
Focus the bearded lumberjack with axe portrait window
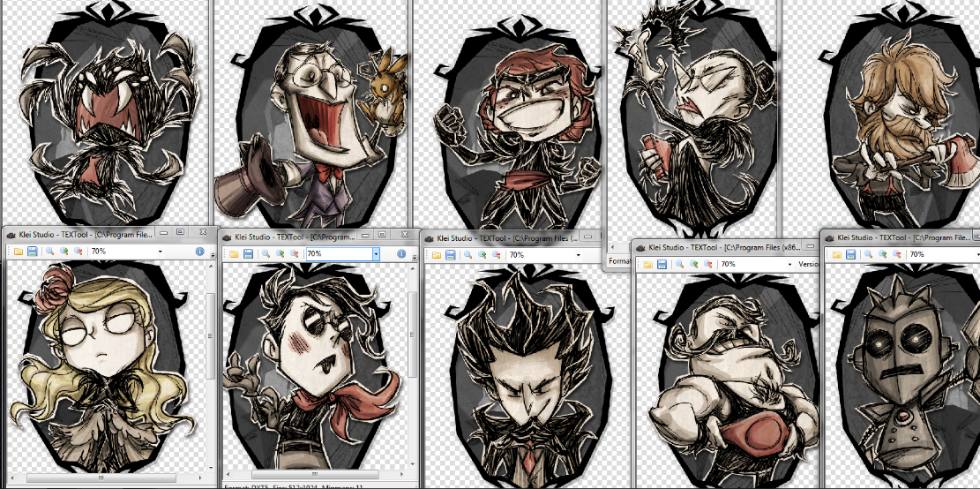click(881, 113)
